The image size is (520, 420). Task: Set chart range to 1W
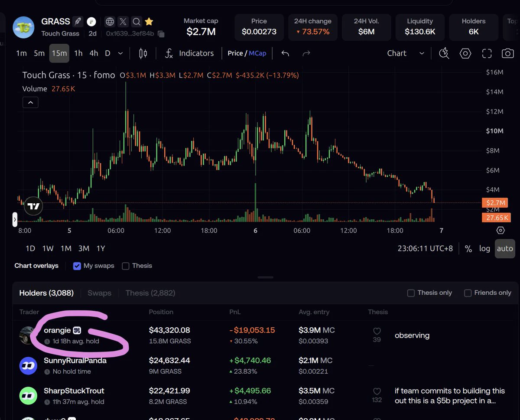(48, 248)
